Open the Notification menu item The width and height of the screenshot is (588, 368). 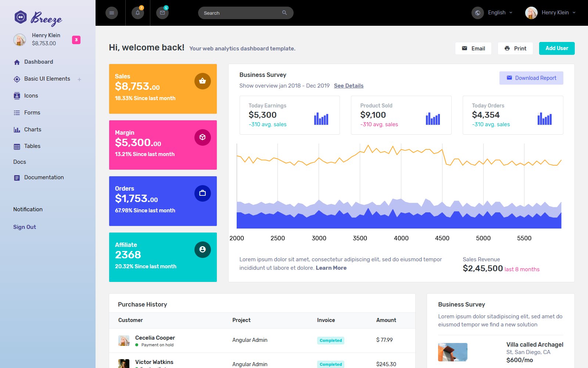click(x=28, y=209)
